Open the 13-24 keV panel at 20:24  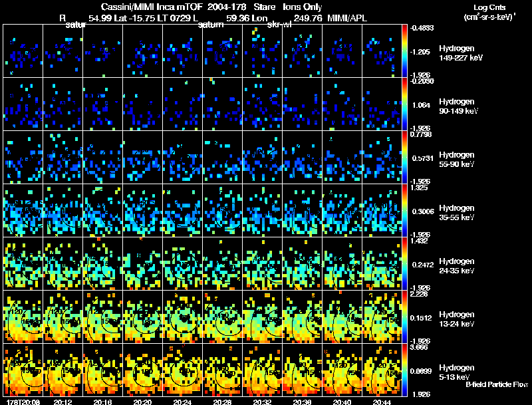tap(183, 317)
